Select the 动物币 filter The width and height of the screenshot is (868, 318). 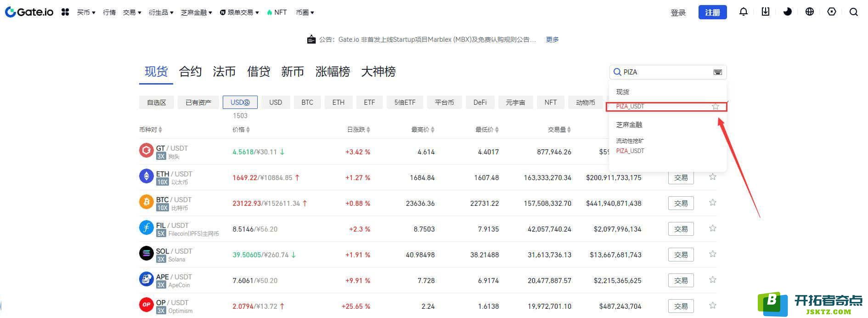(586, 102)
